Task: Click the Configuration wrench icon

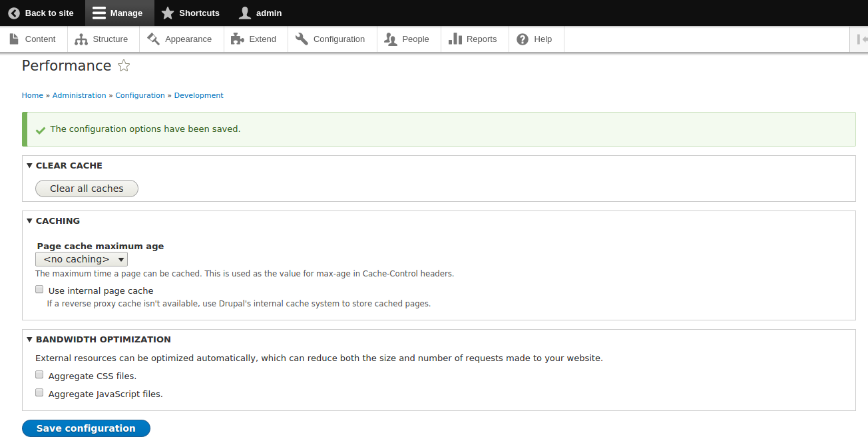Action: (x=302, y=39)
